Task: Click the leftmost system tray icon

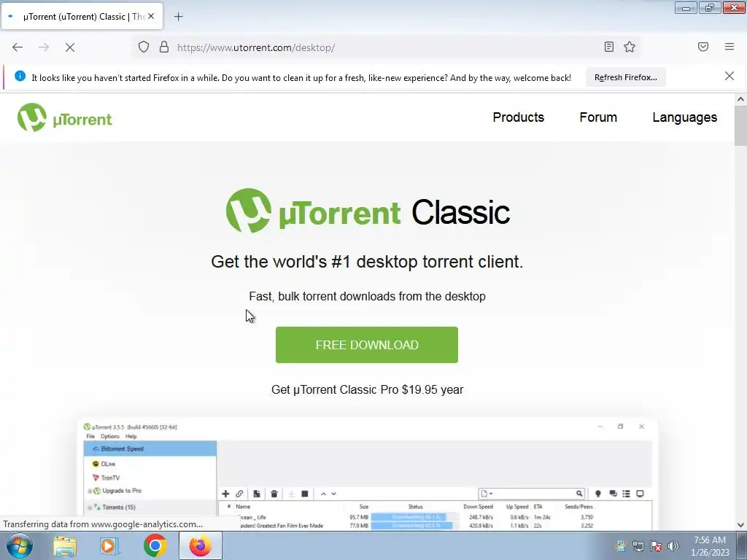Action: (x=620, y=546)
